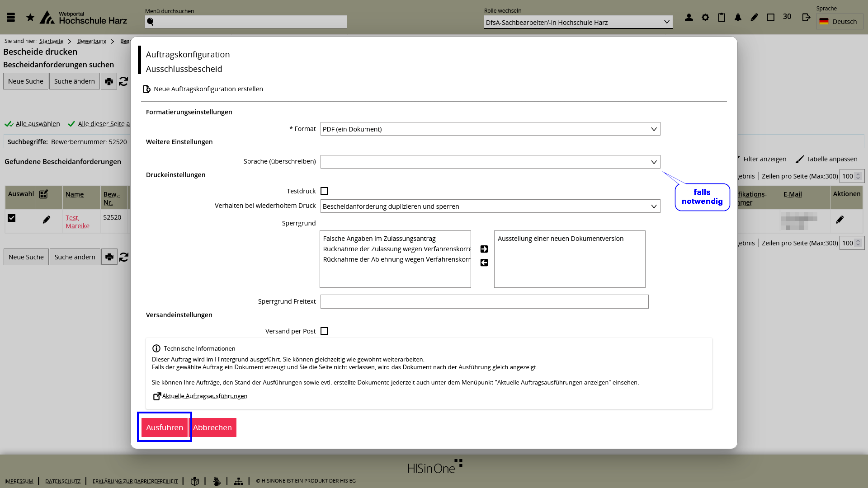Click the clipboard icon in header
Viewport: 868px width, 488px height.
722,18
